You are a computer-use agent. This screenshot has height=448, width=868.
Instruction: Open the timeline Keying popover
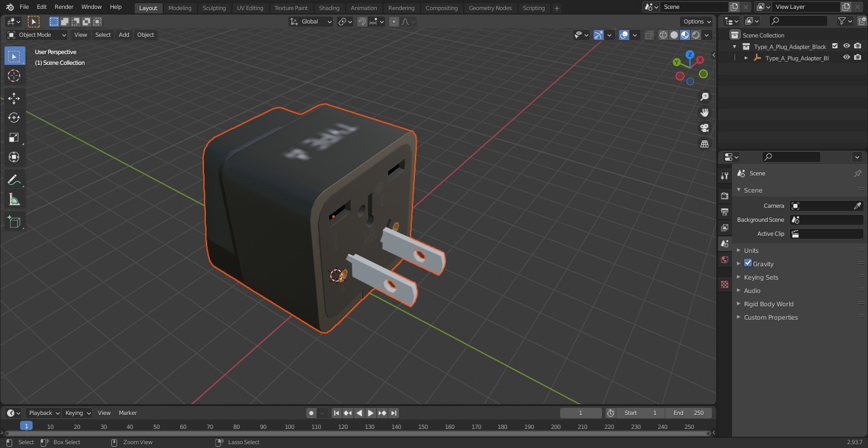[x=78, y=413]
